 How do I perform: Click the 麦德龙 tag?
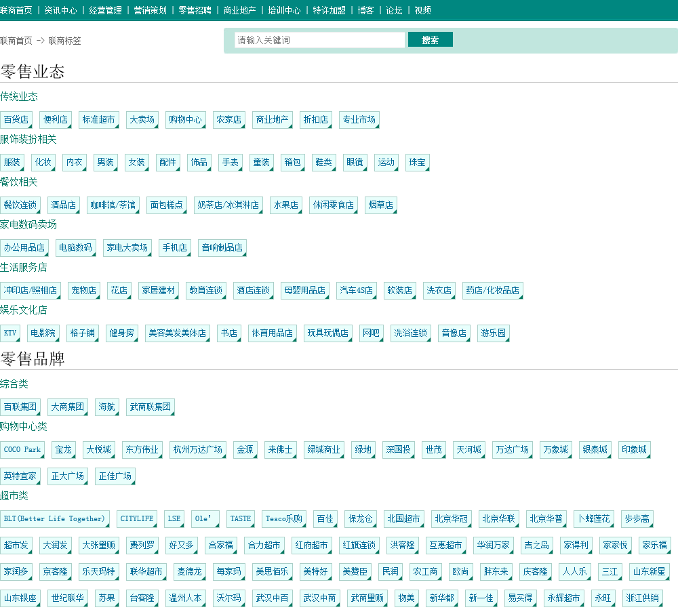click(x=189, y=572)
